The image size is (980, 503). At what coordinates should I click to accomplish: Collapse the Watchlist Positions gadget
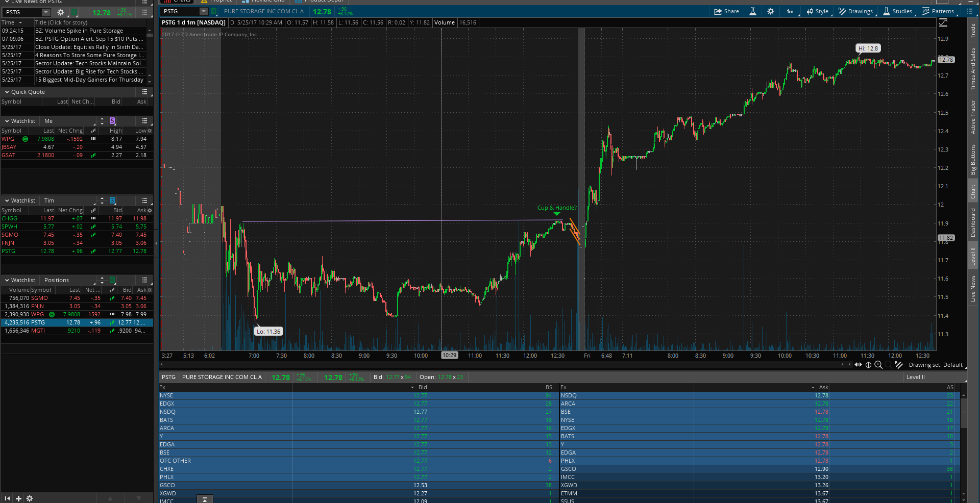7,280
